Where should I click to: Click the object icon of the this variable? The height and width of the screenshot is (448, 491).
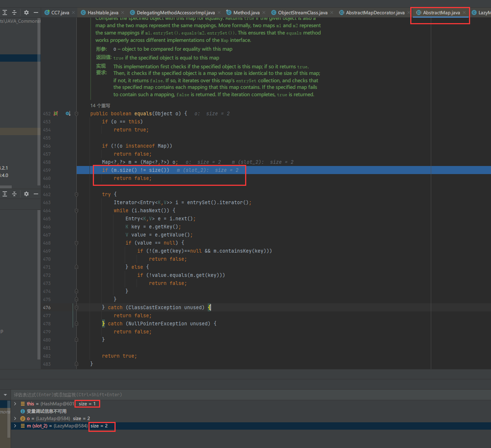tap(23, 404)
